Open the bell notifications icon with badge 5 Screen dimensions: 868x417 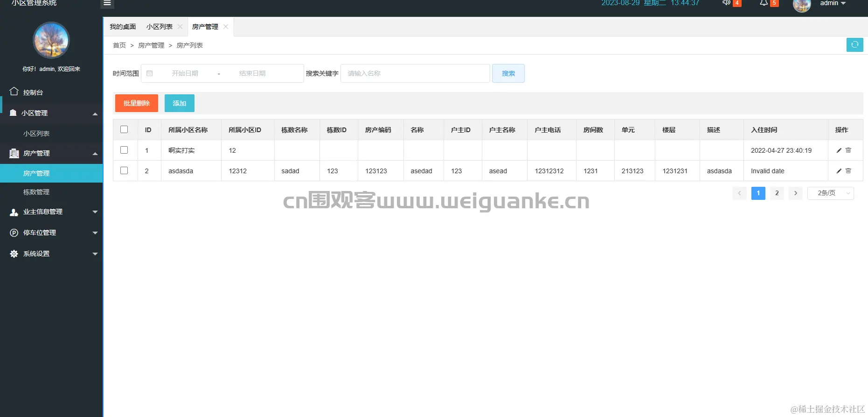[x=764, y=3]
